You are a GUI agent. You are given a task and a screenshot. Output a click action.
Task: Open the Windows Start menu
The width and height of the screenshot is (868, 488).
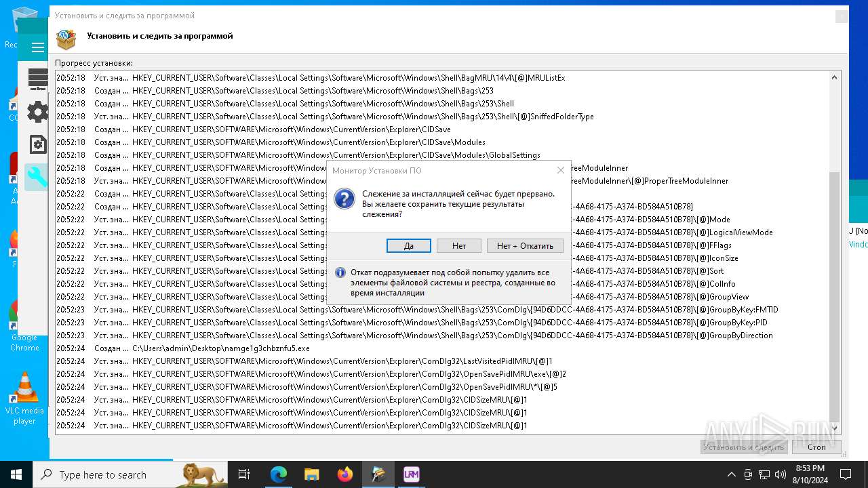pyautogui.click(x=16, y=474)
